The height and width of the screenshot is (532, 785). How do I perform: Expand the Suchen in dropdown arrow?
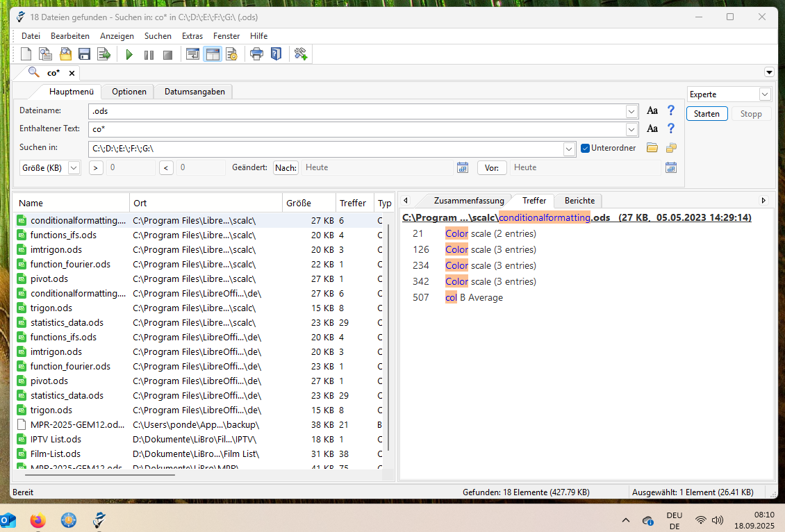(569, 149)
